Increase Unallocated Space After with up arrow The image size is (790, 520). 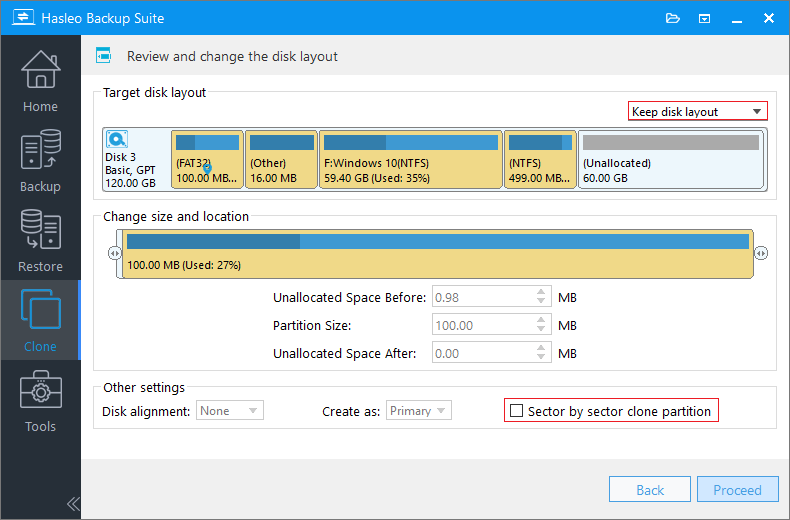[x=541, y=348]
